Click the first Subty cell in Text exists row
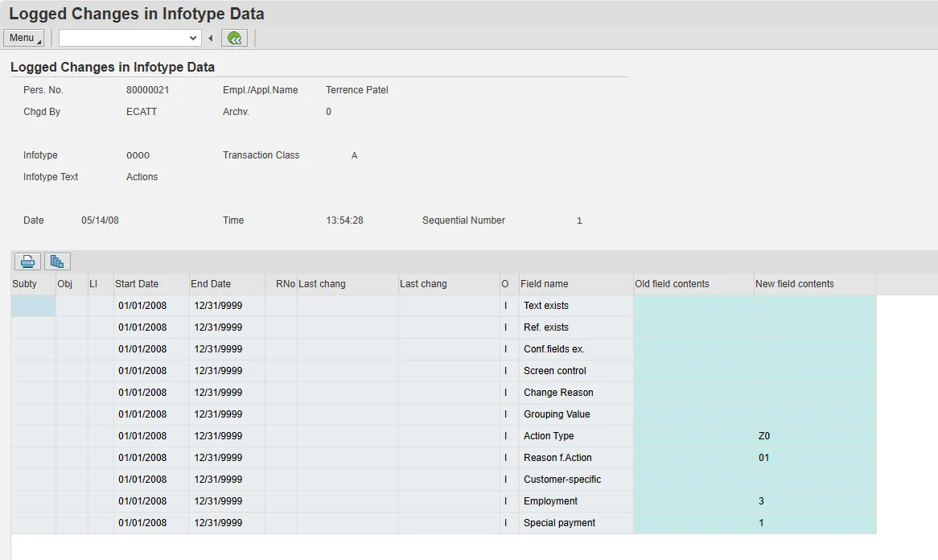Screen dimensions: 938x560 [x=33, y=306]
